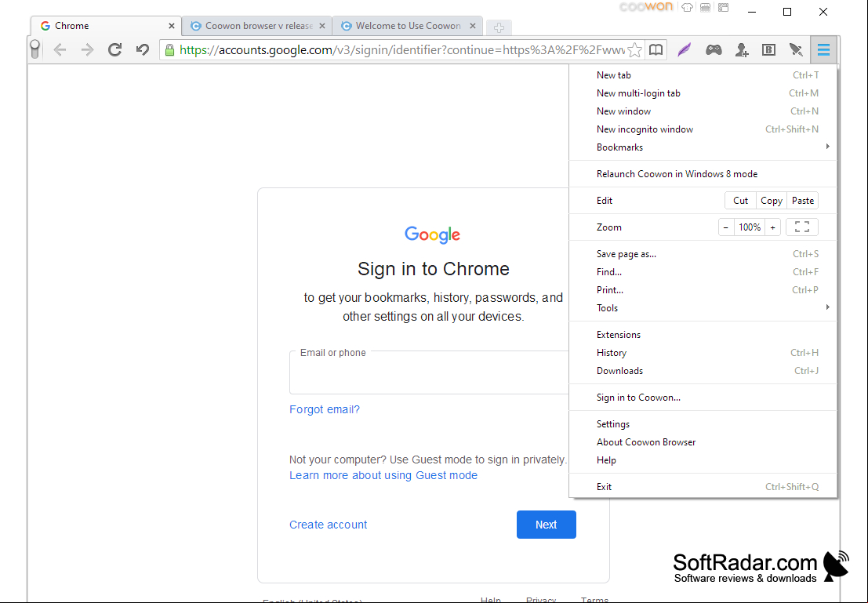Close the Welcome to Use Coowon tab
868x603 pixels.
point(473,26)
